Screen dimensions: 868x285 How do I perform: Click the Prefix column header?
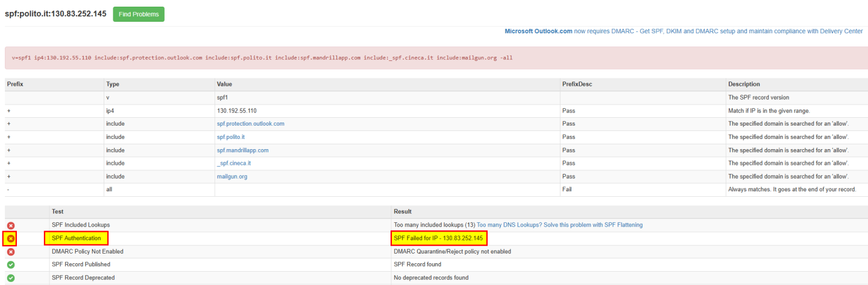15,85
